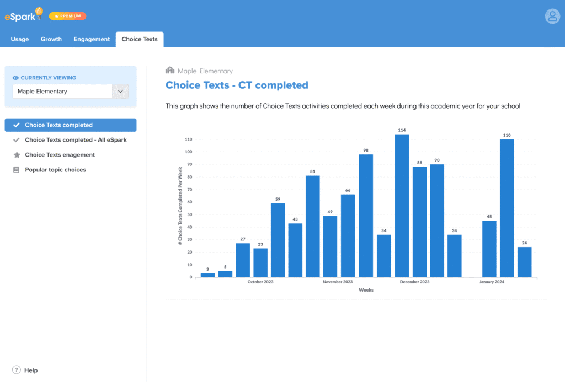This screenshot has width=565, height=392.
Task: Open the user profile avatar icon
Action: [x=552, y=16]
